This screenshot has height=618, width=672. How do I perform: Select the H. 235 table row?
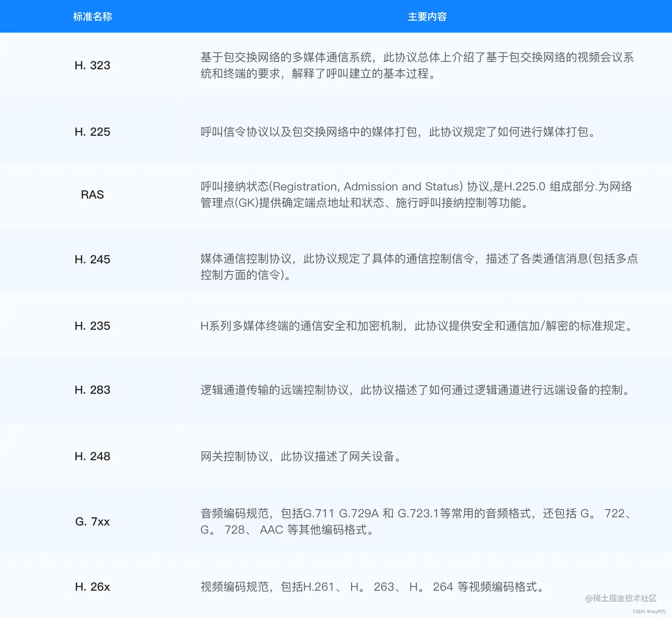[x=336, y=327]
